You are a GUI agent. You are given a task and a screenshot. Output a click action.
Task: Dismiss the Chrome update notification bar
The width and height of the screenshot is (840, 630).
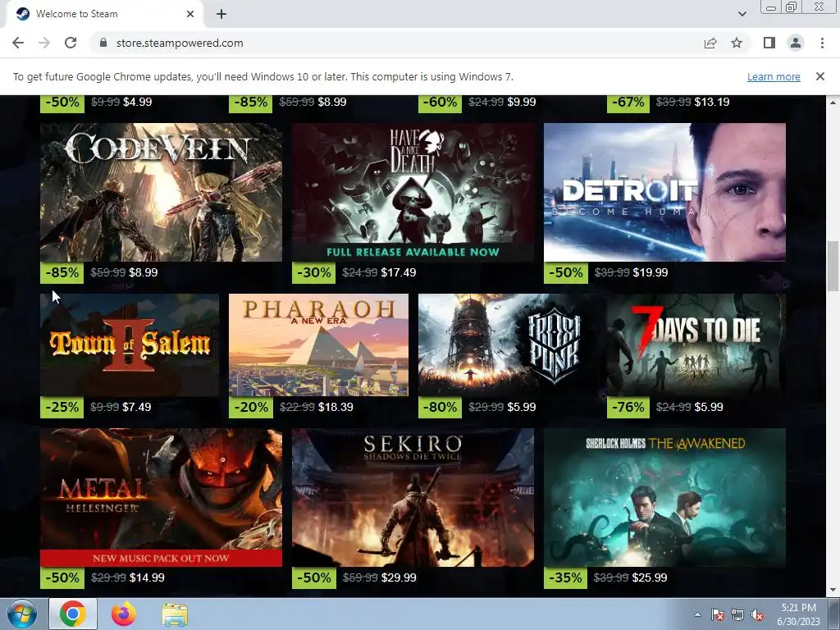click(x=819, y=76)
